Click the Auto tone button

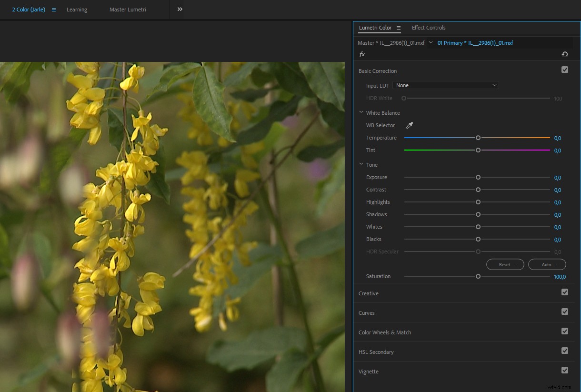(x=547, y=264)
